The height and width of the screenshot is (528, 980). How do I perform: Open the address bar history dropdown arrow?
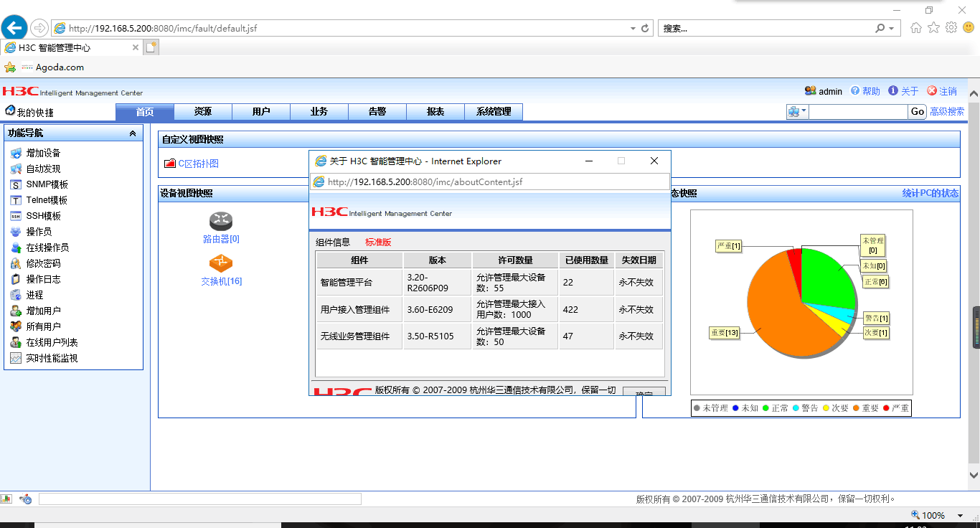pyautogui.click(x=633, y=29)
